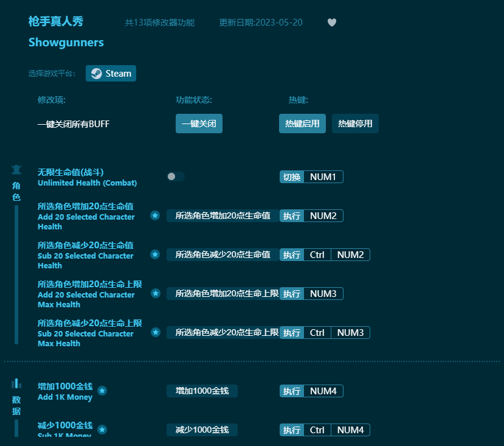
Task: Toggle the favorite star on Sub 20 Selected Character Health
Action: pyautogui.click(x=156, y=254)
